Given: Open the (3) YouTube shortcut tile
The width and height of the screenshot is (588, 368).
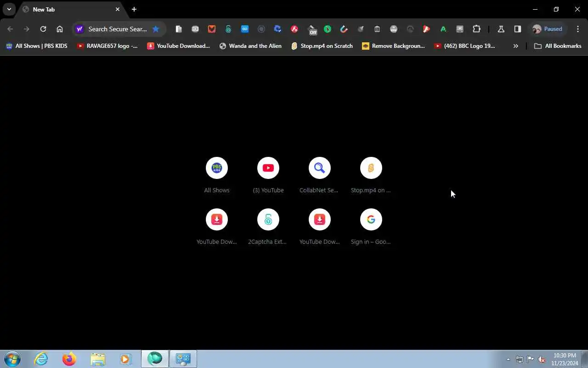Looking at the screenshot, I should (268, 176).
